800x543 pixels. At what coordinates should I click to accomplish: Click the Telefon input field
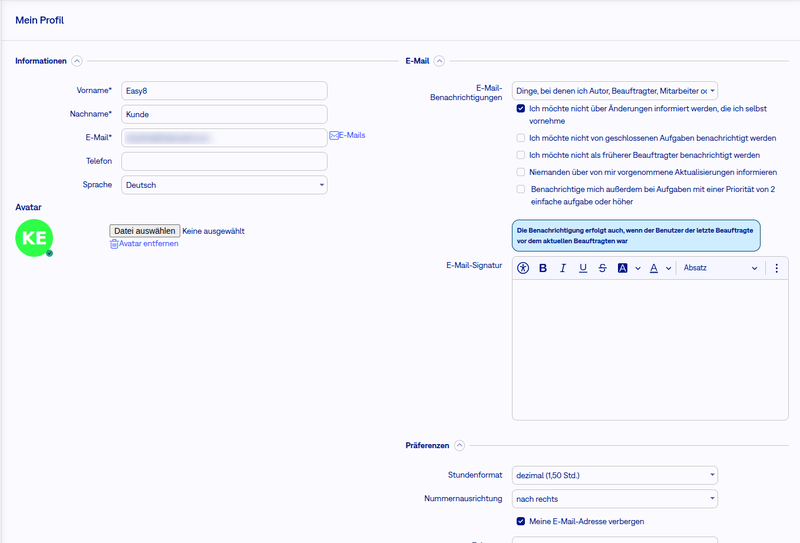[x=224, y=161]
